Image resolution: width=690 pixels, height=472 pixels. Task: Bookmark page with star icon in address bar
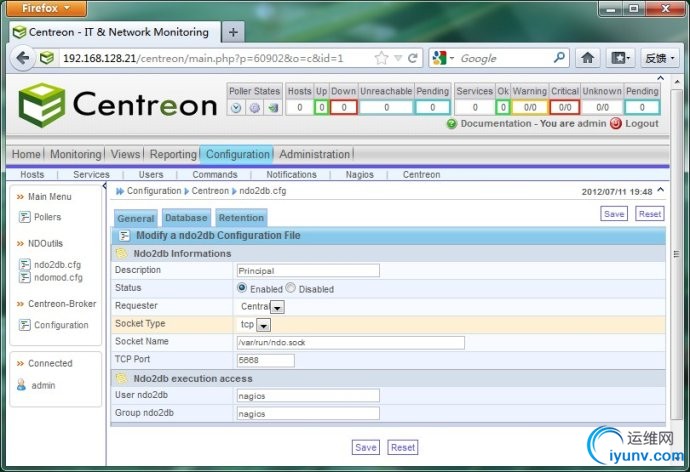pos(382,58)
